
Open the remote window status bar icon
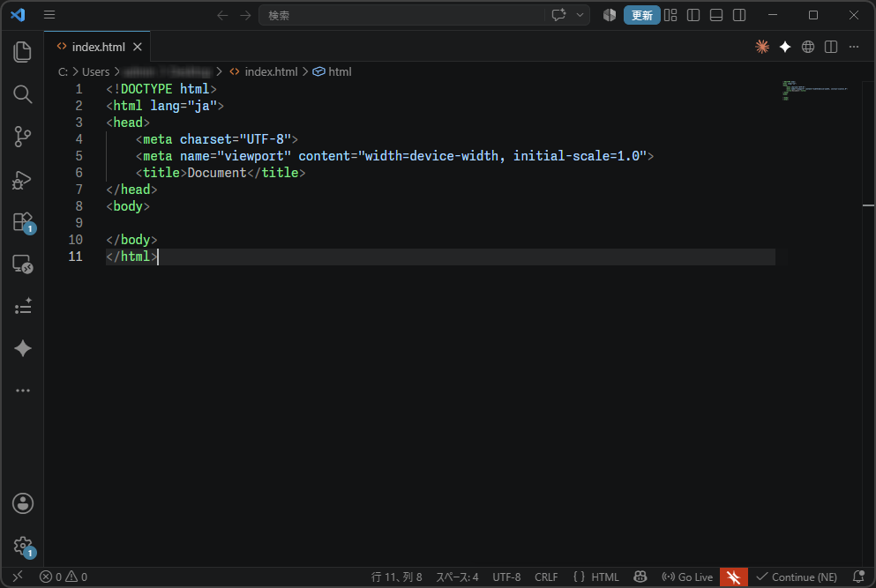18,577
